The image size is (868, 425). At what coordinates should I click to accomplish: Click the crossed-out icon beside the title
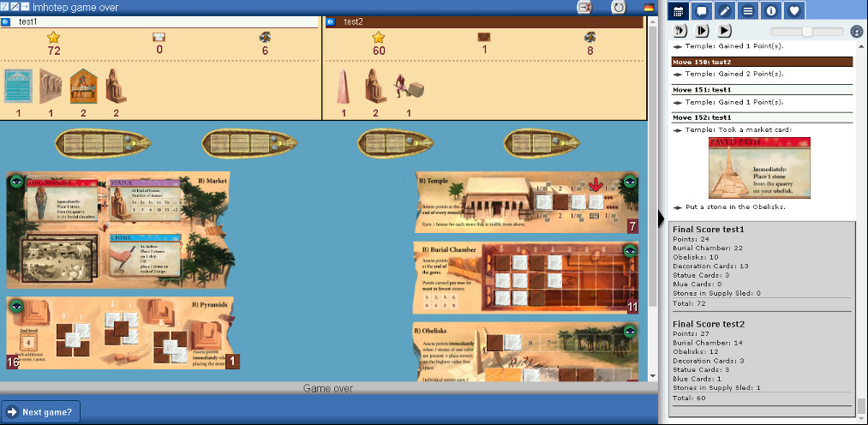click(15, 7)
